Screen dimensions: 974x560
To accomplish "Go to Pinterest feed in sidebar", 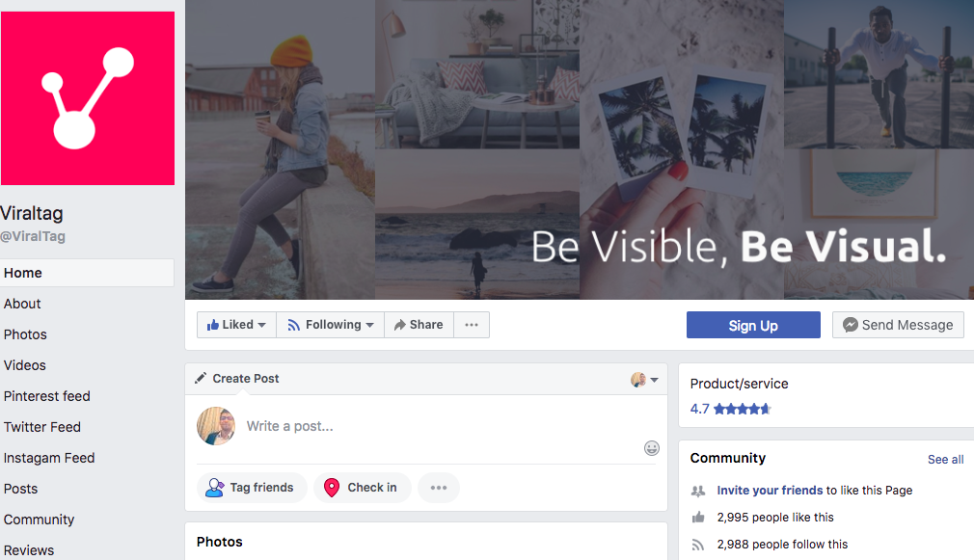I will [46, 396].
